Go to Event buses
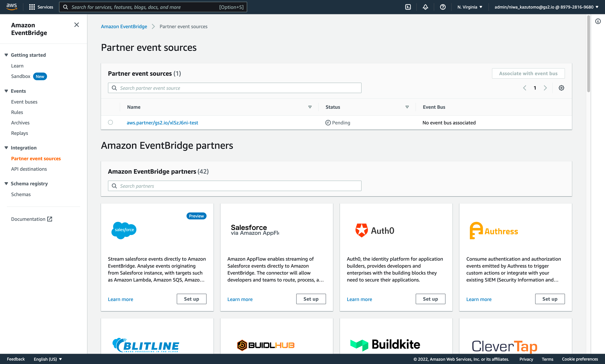The width and height of the screenshot is (605, 364). pos(24,102)
